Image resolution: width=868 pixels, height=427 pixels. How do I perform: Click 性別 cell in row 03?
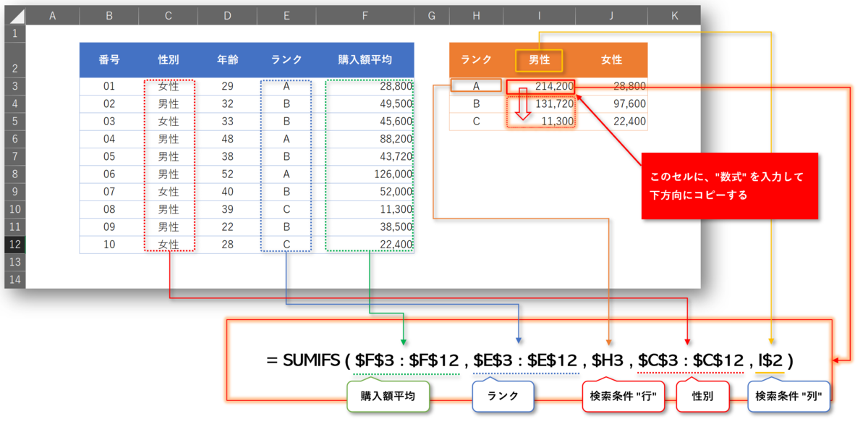[x=168, y=122]
